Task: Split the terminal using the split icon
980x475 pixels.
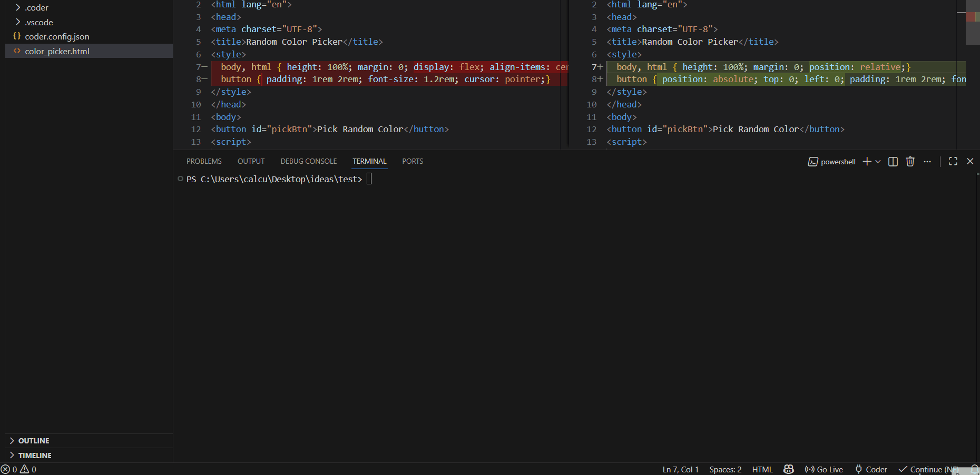Action: pos(893,161)
